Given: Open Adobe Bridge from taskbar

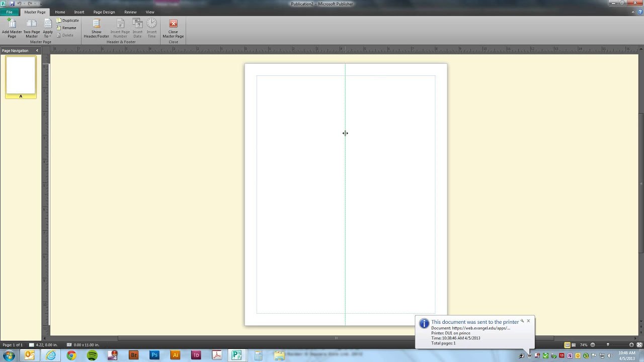Looking at the screenshot, I should [133, 355].
